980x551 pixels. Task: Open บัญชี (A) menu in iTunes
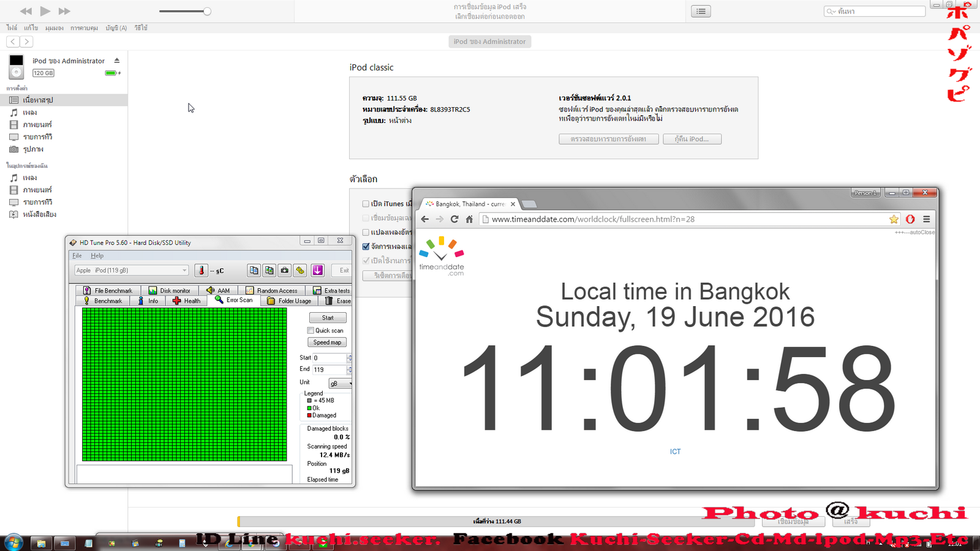click(116, 28)
